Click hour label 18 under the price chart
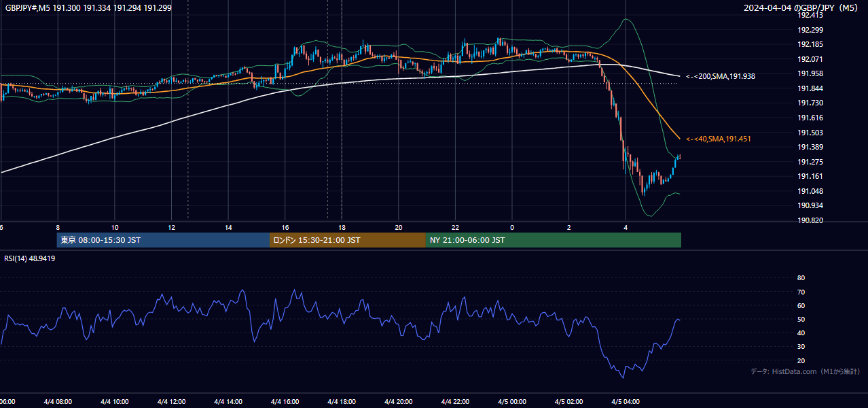868x408 pixels. pyautogui.click(x=342, y=227)
